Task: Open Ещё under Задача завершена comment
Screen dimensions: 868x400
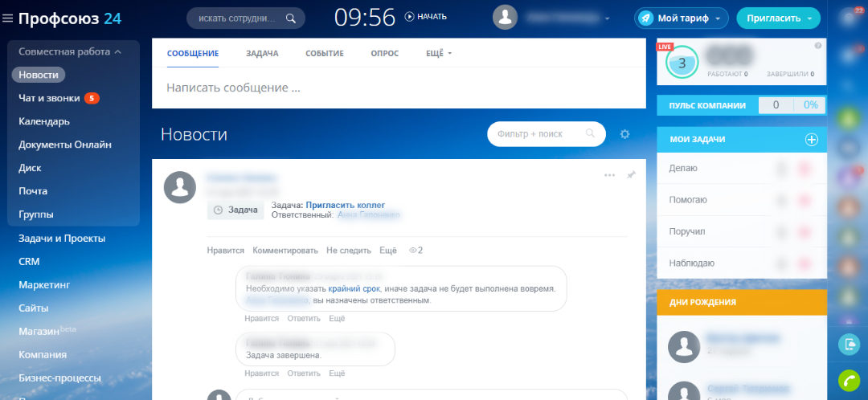Action: tap(337, 373)
